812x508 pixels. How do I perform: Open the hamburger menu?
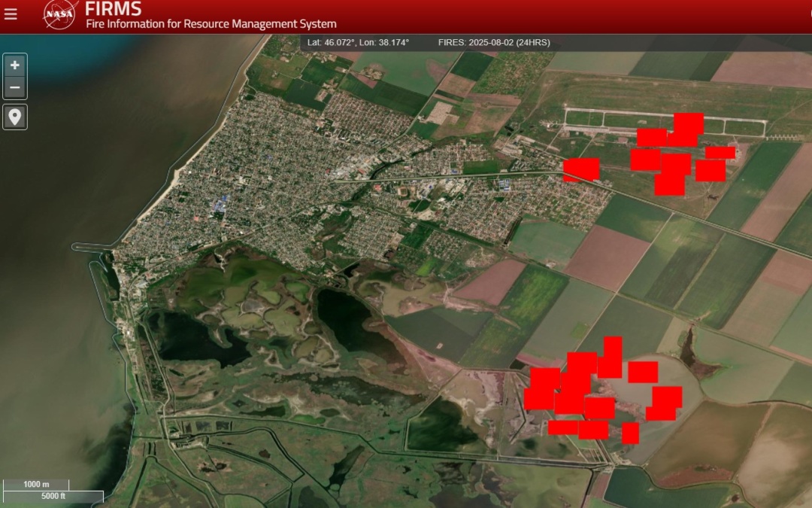[11, 14]
